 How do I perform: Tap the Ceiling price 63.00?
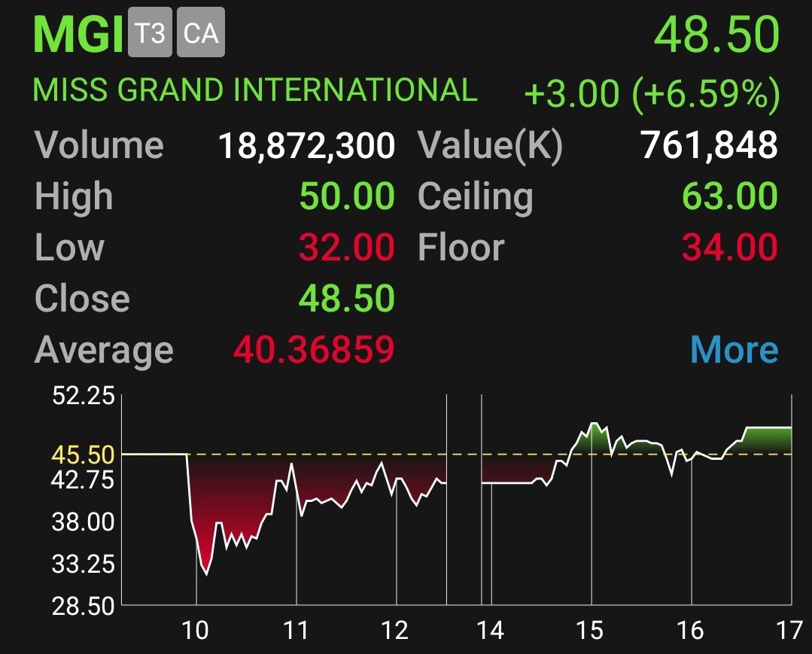(729, 196)
